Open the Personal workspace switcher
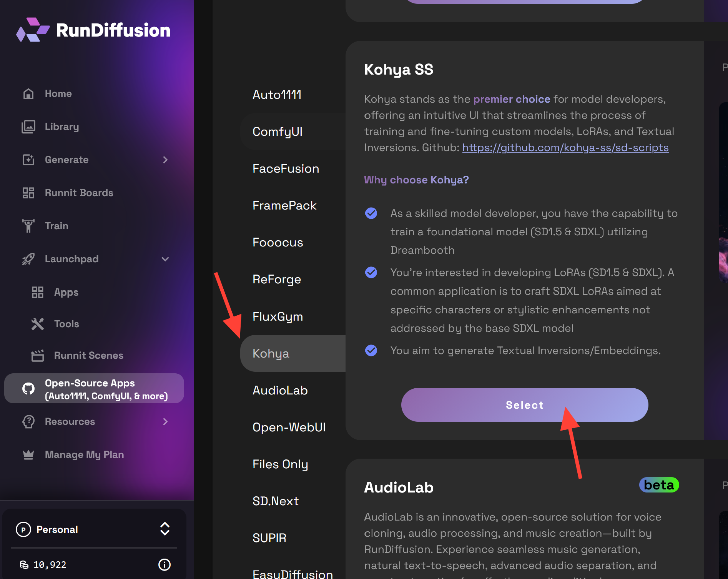The image size is (728, 579). [165, 529]
